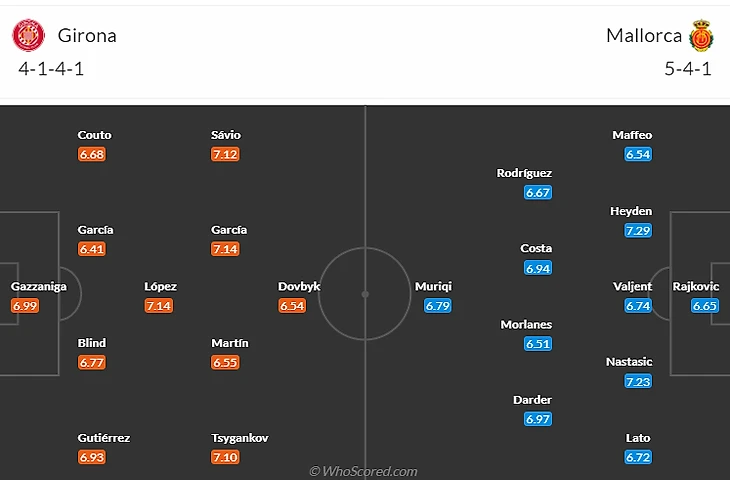The image size is (730, 480).
Task: Open player Tsygankov on the pitch
Action: [x=240, y=438]
